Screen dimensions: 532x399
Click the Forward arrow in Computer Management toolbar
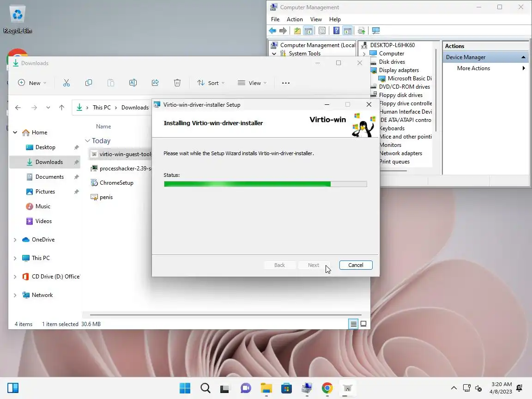pos(283,31)
